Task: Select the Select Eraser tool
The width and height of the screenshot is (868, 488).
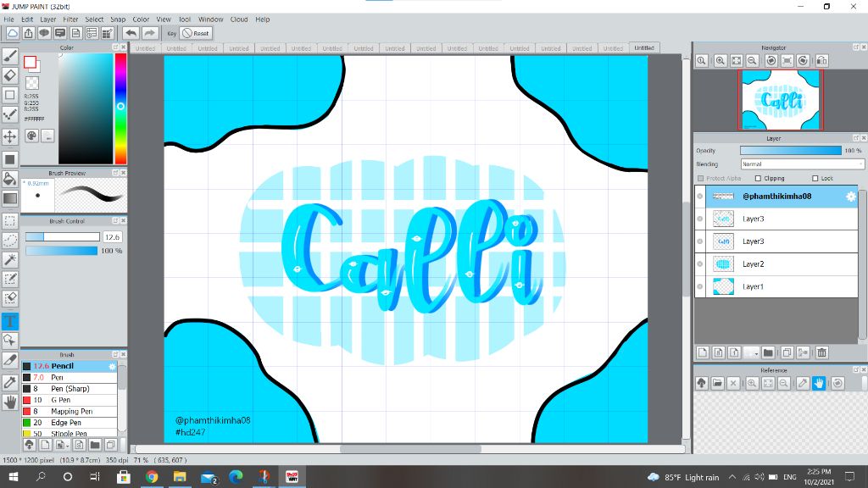Action: [x=10, y=298]
